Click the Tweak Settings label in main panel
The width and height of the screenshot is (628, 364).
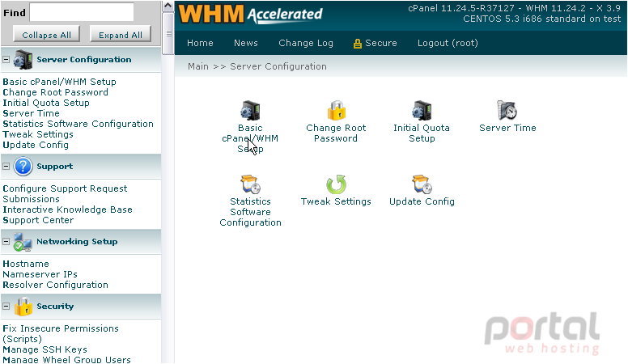336,201
